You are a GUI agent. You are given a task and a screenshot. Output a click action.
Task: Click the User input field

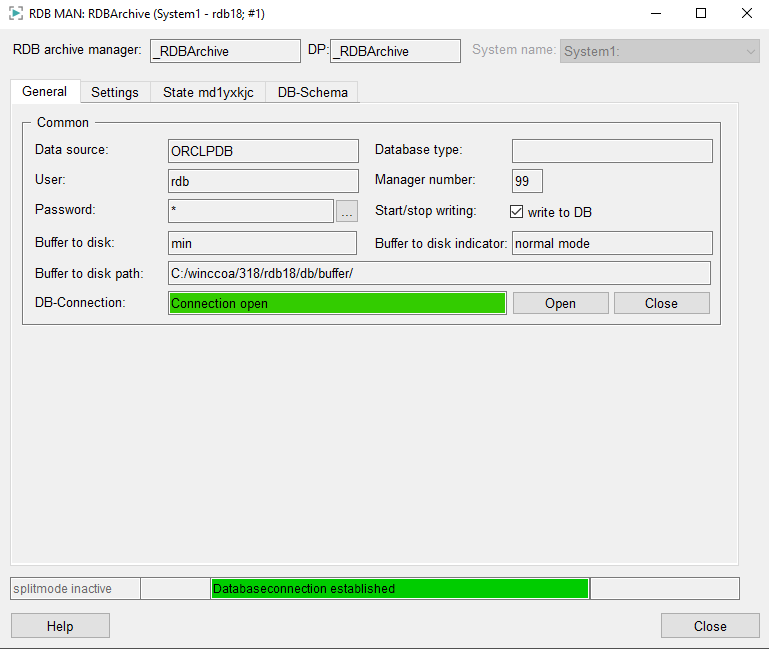coord(263,181)
